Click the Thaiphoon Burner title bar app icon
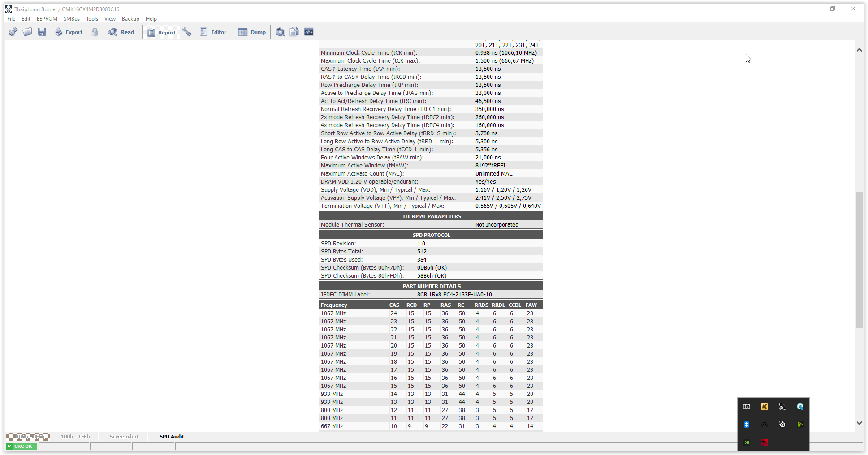Image resolution: width=868 pixels, height=455 pixels. pos(9,9)
